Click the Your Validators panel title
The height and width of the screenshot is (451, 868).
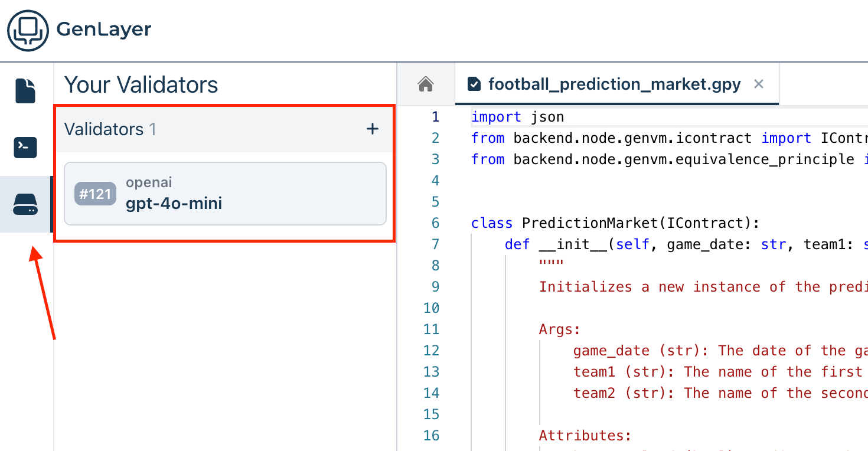tap(141, 85)
